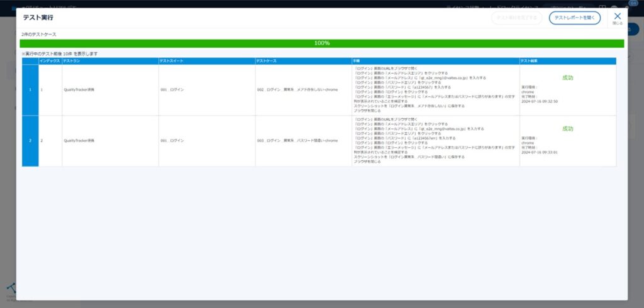This screenshot has height=308, width=644.
Task: Select test case 002_ログイン_異常系_メアド存在しない
Action: [297, 90]
